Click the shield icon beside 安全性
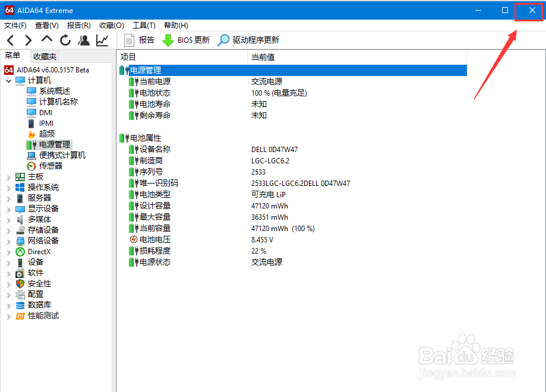The height and width of the screenshot is (392, 546). 20,284
